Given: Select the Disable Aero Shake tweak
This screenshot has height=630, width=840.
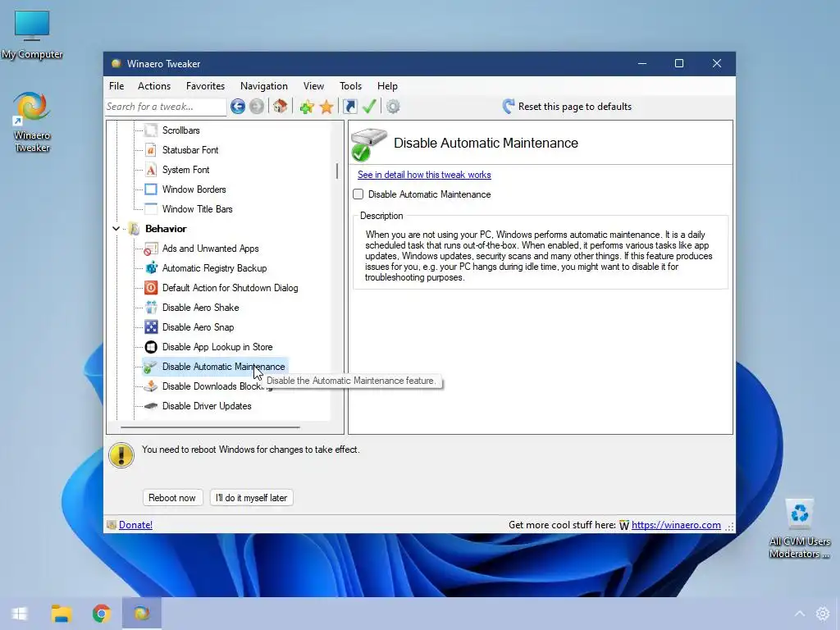Looking at the screenshot, I should [200, 308].
